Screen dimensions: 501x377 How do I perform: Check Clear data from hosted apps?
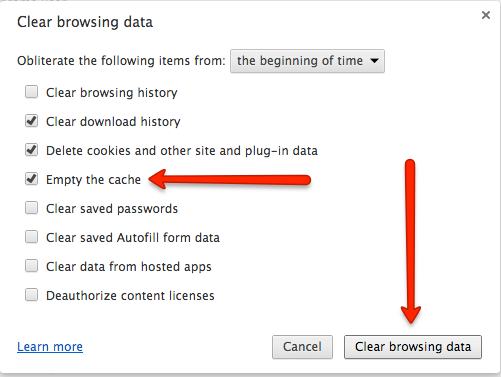click(x=31, y=266)
